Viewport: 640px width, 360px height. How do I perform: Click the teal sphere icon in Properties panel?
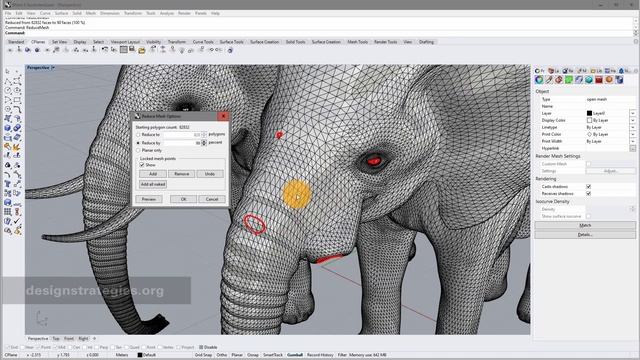(589, 80)
